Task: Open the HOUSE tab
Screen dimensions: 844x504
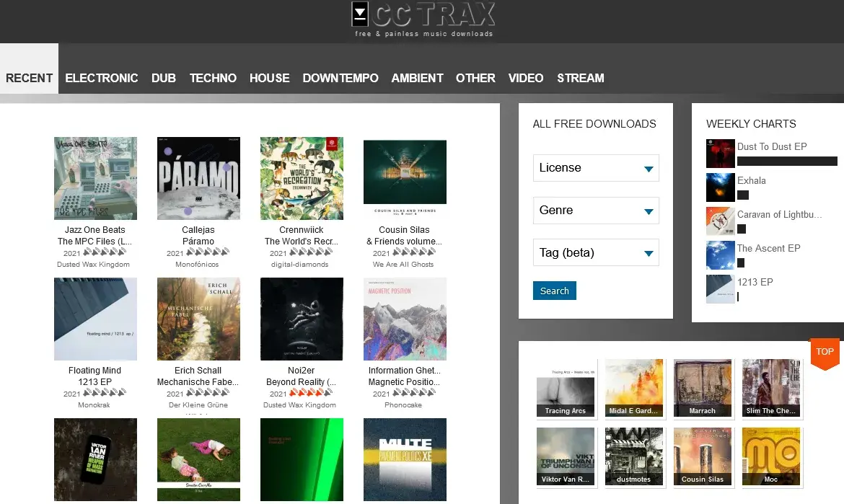Action: [x=270, y=78]
